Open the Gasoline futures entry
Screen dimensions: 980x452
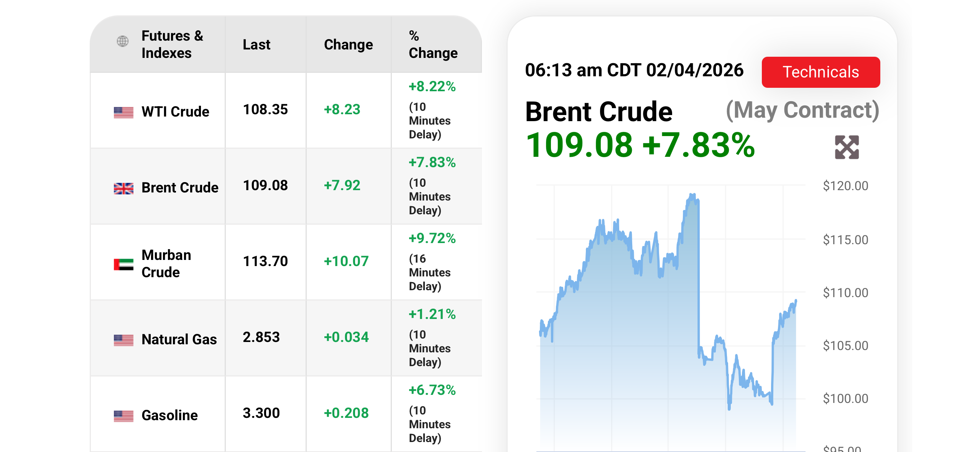(169, 415)
